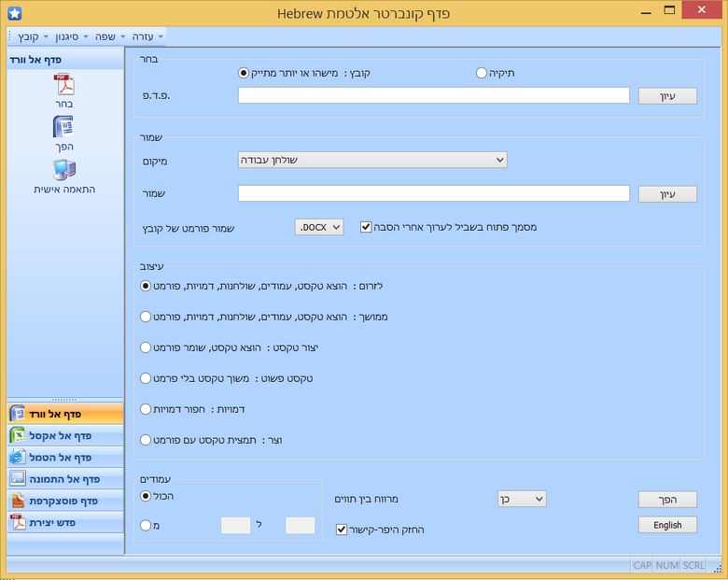
Task: Click the PostScript icon in פדף פוסצקרפת tab
Action: click(x=18, y=500)
